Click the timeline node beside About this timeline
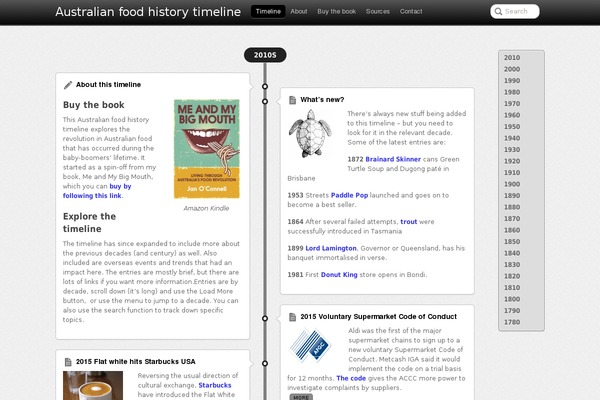This screenshot has width=600, height=400. [265, 87]
